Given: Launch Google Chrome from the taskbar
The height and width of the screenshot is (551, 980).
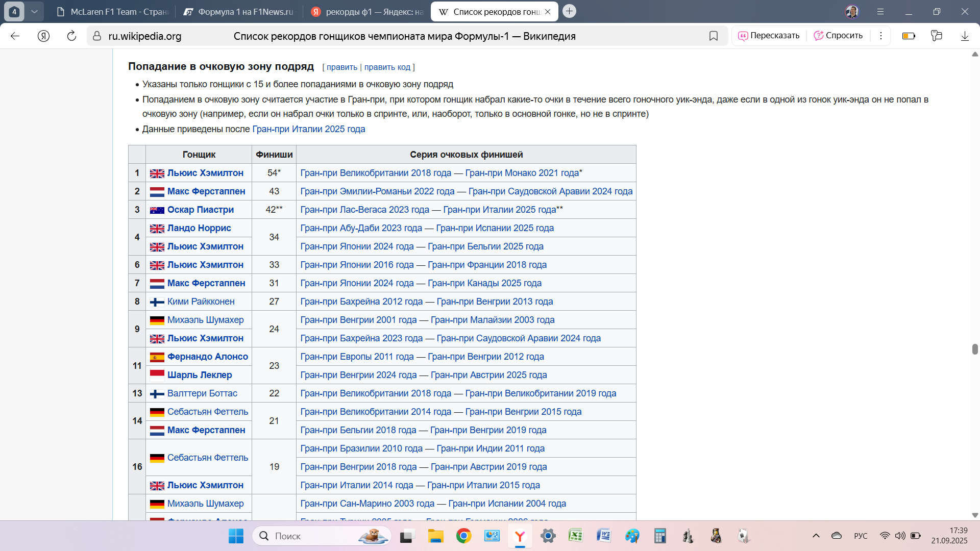Looking at the screenshot, I should [x=463, y=536].
